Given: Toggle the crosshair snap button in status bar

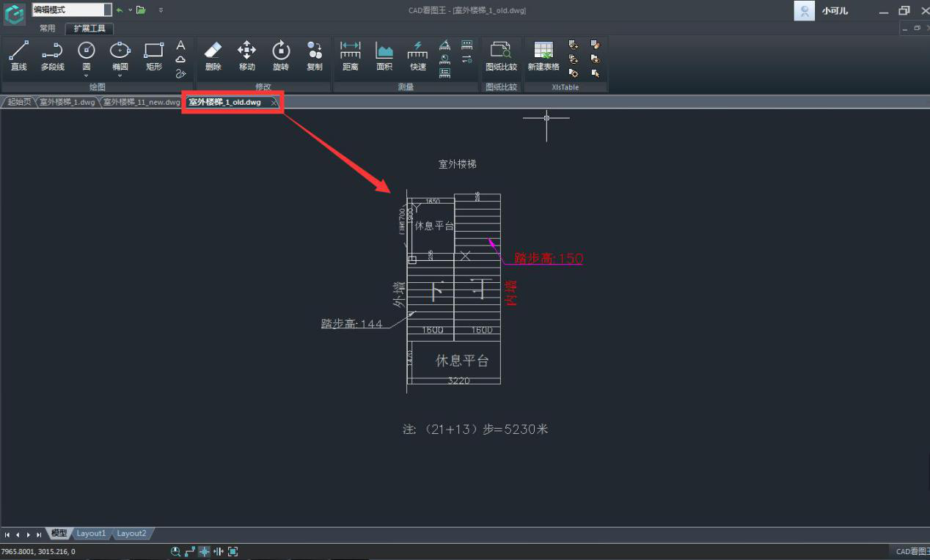Looking at the screenshot, I should point(205,552).
